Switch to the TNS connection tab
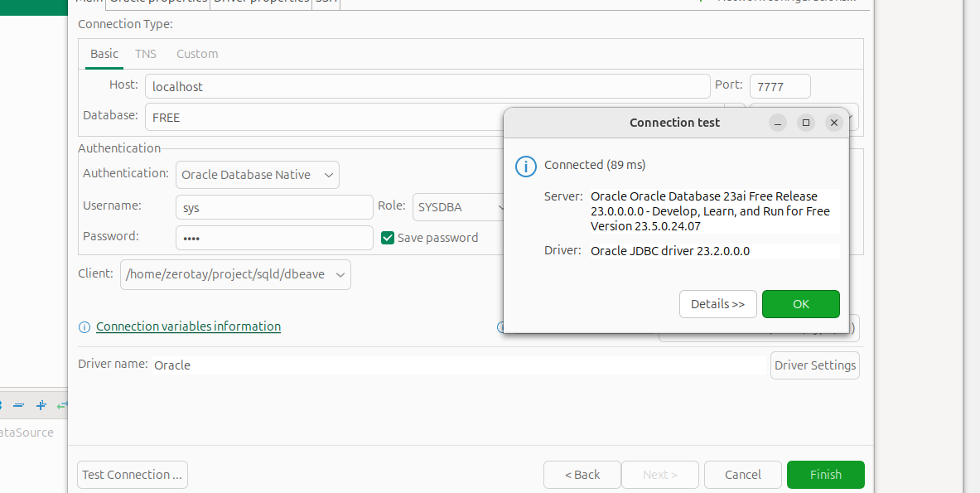 coord(146,54)
